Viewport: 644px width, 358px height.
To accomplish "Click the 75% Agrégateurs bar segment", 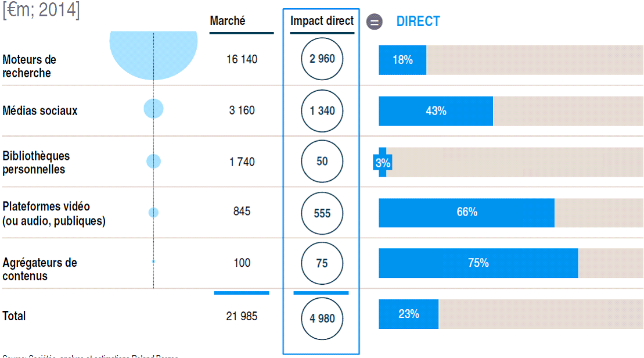I will click(478, 263).
